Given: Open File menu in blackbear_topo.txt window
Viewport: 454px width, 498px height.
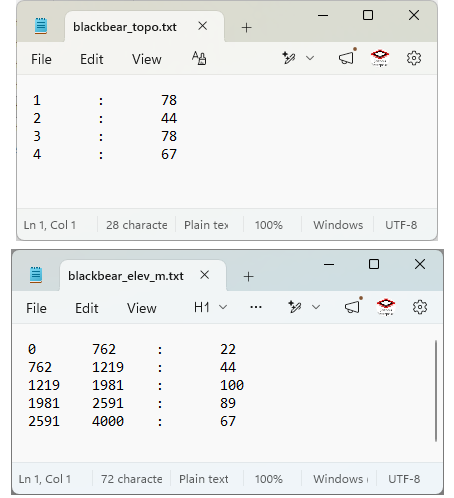Looking at the screenshot, I should (41, 59).
